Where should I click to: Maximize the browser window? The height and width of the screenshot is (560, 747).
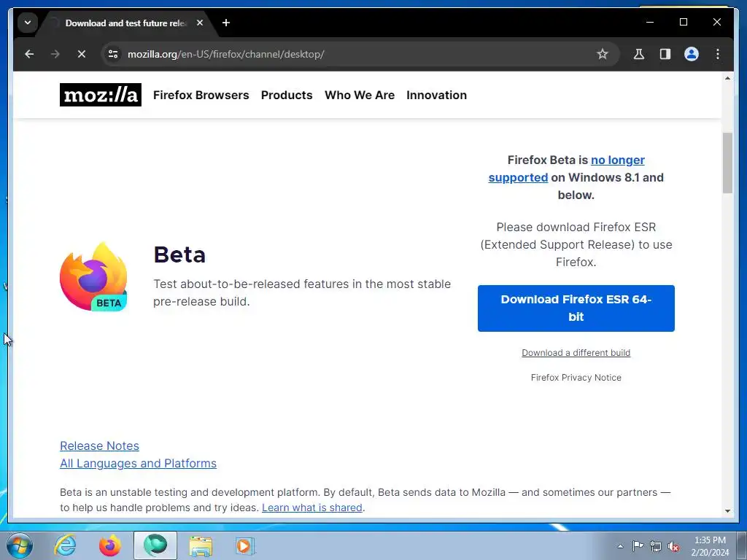point(683,22)
